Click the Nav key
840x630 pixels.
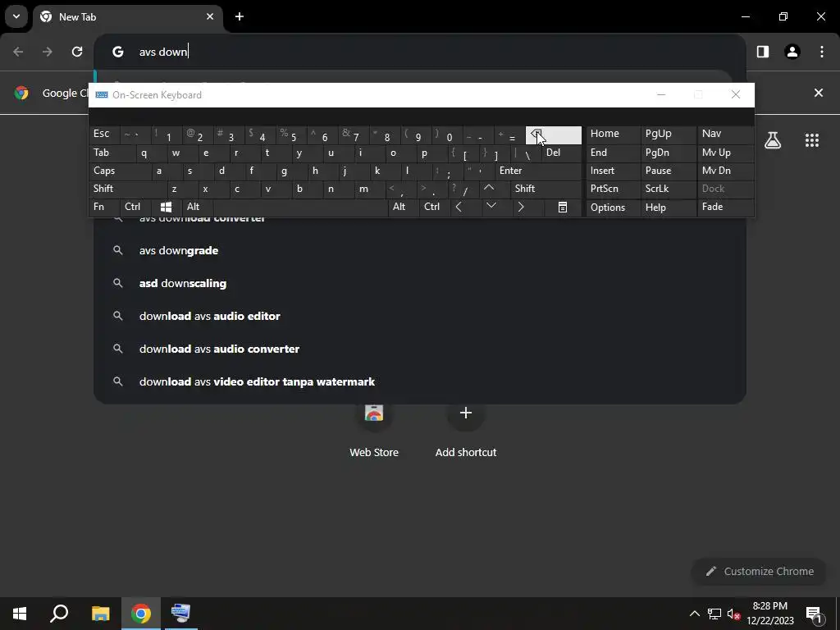[x=725, y=135]
